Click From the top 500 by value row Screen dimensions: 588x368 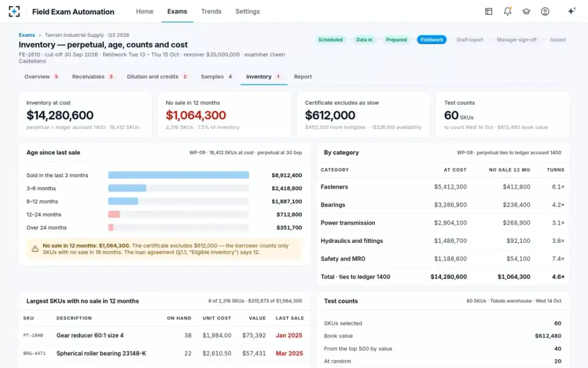442,349
